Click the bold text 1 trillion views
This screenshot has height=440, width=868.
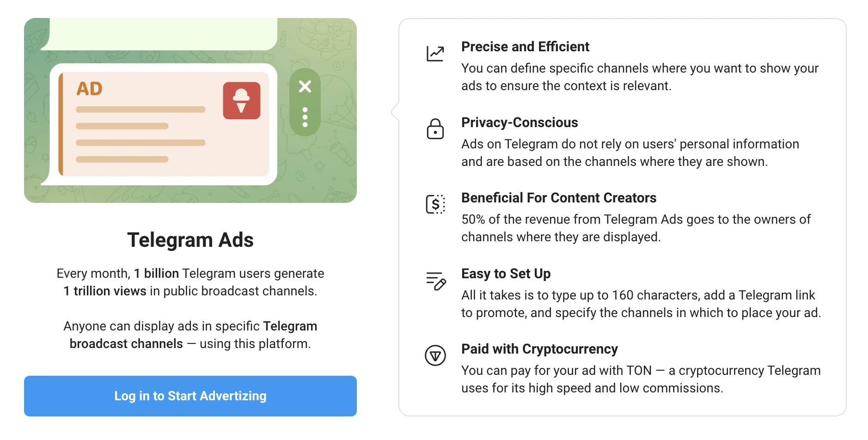click(105, 291)
